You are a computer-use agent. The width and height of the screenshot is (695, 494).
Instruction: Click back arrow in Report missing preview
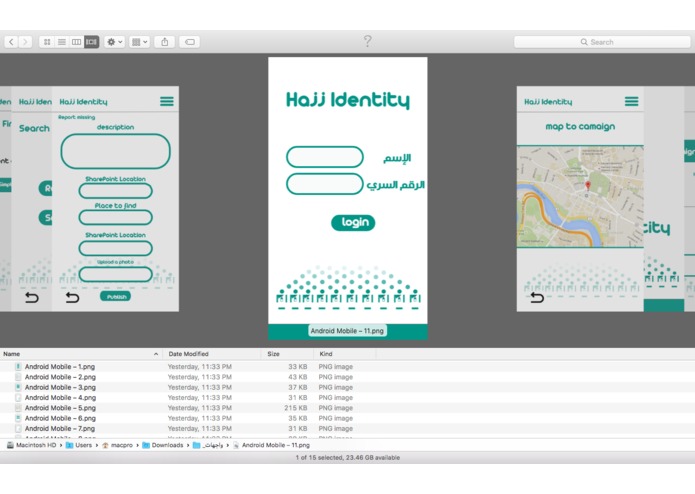tap(72, 297)
